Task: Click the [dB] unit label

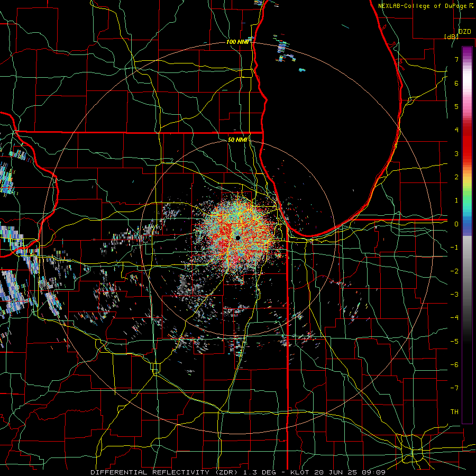Action: (x=451, y=36)
